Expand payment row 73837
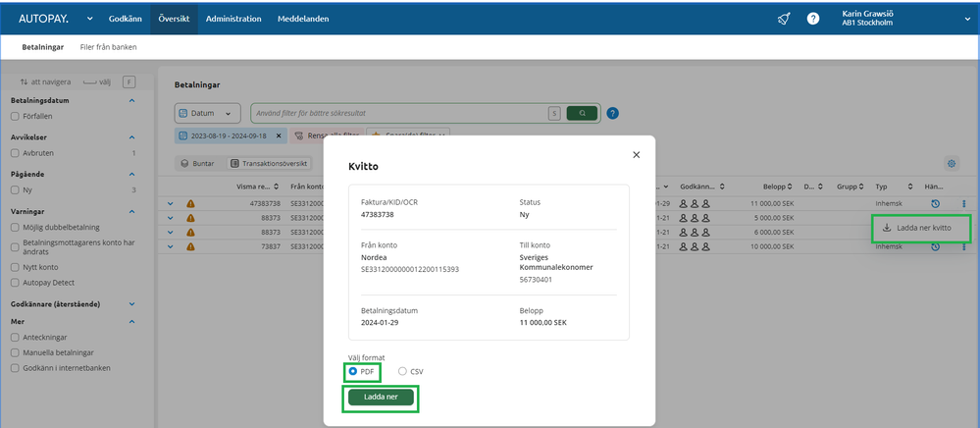This screenshot has width=980, height=428. coord(170,246)
